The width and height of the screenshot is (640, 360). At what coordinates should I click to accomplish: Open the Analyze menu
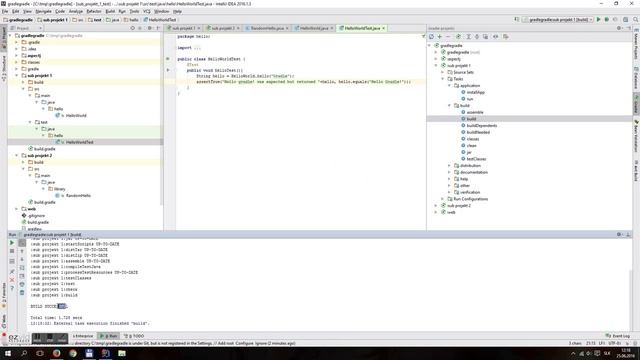click(76, 11)
